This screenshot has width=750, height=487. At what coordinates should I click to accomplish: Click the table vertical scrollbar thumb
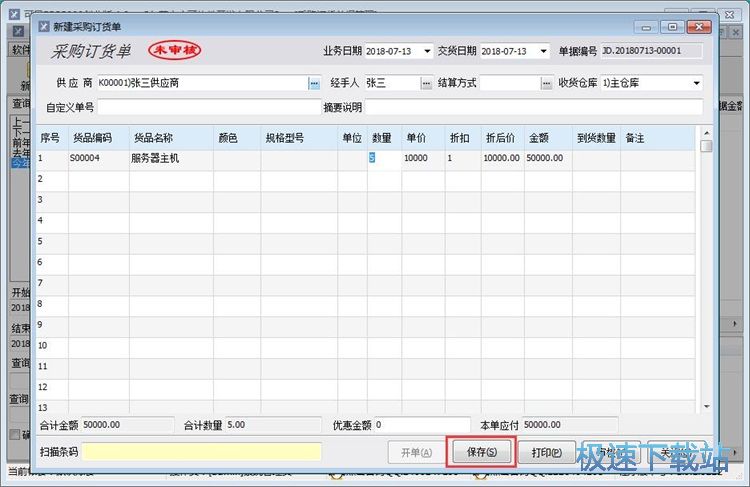tap(706, 146)
